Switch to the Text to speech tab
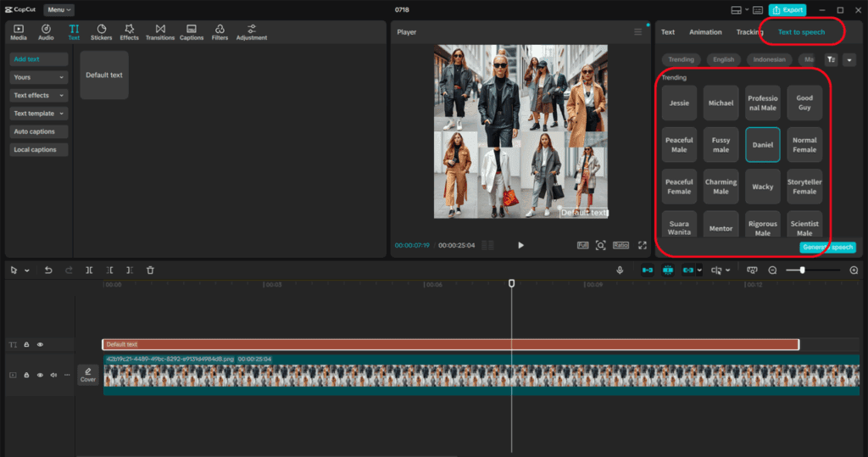Screen dimensions: 868x457 [801, 32]
